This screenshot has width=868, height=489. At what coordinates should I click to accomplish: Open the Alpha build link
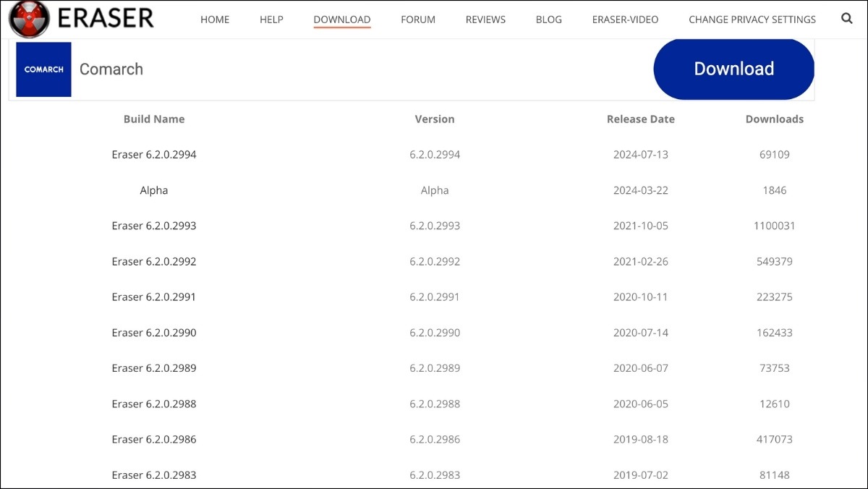(x=154, y=190)
